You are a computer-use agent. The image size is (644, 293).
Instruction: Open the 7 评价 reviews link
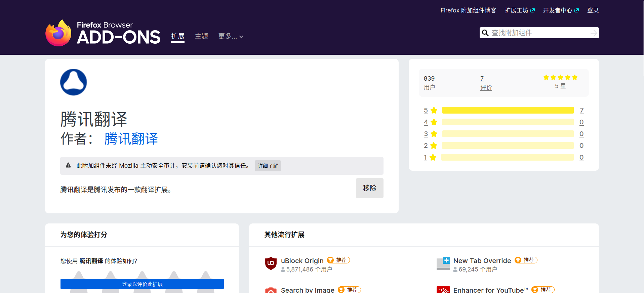486,83
